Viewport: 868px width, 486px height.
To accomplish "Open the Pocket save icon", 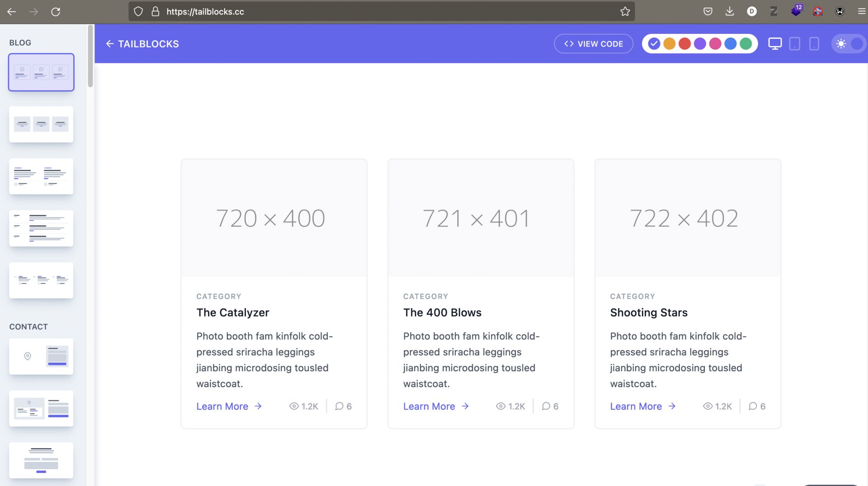I will (708, 12).
